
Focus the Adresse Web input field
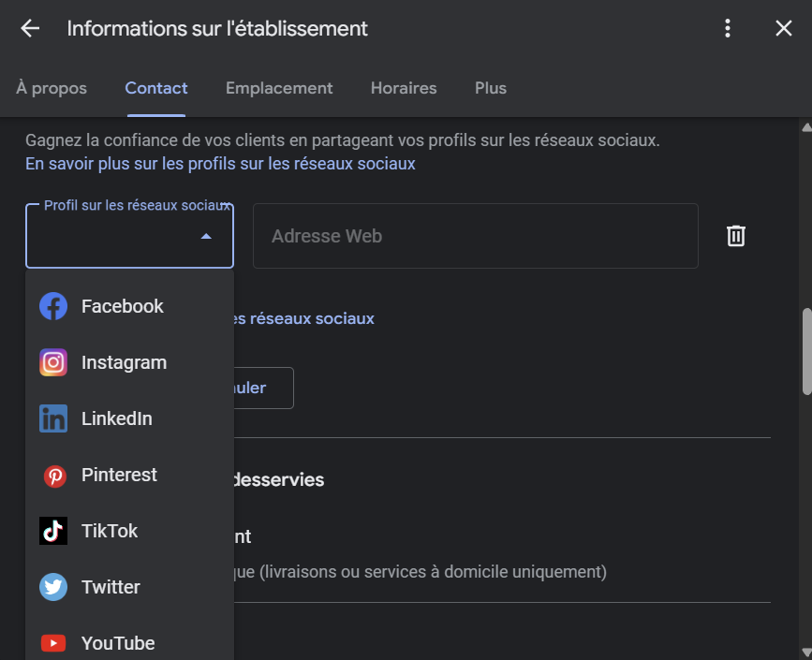coord(475,236)
